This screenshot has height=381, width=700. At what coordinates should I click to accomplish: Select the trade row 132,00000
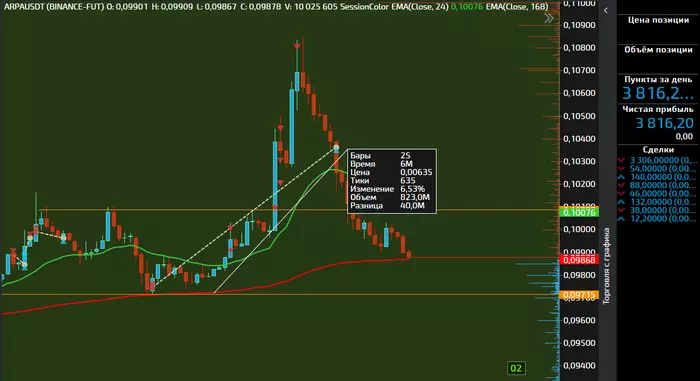pyautogui.click(x=658, y=202)
